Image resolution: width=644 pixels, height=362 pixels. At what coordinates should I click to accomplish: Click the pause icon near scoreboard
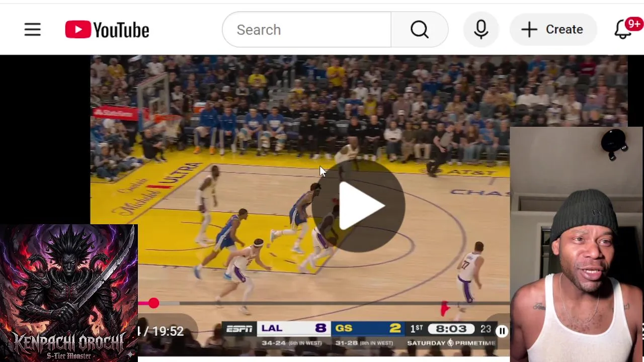[502, 331]
